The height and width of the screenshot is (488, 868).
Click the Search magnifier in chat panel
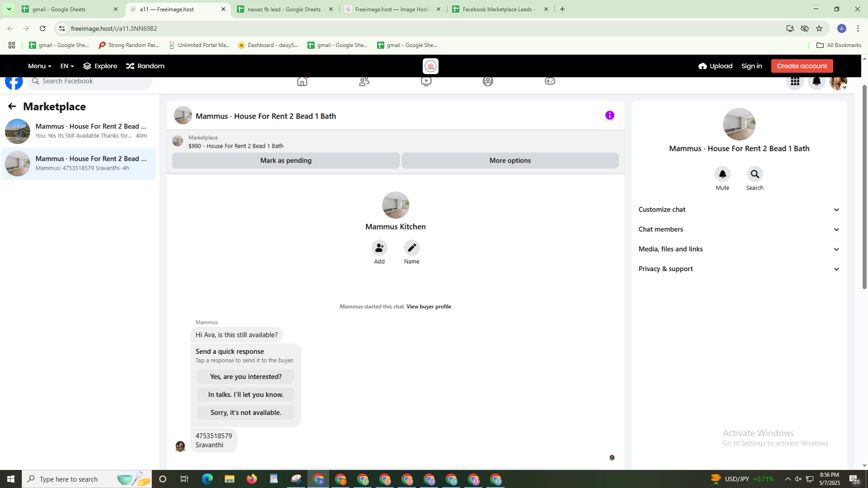755,174
